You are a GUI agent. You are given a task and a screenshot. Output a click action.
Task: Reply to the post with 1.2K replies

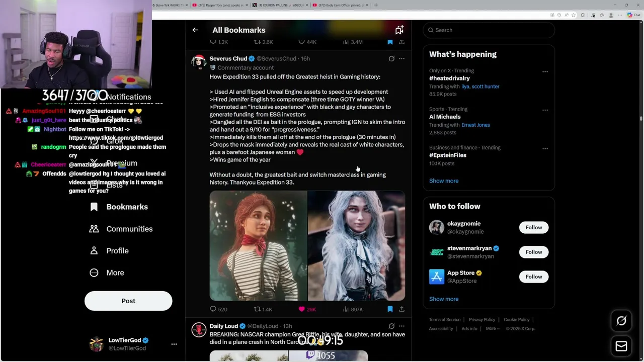(218, 42)
